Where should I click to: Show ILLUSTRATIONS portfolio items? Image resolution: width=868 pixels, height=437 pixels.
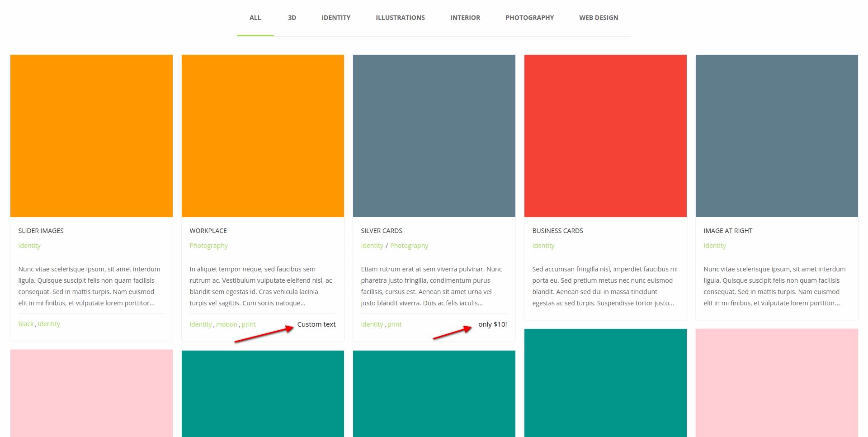400,18
